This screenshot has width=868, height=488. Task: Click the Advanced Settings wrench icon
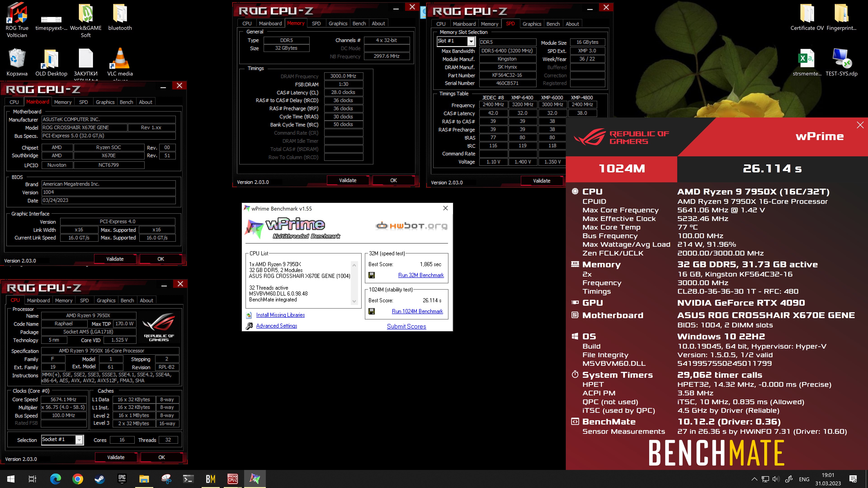tap(249, 326)
